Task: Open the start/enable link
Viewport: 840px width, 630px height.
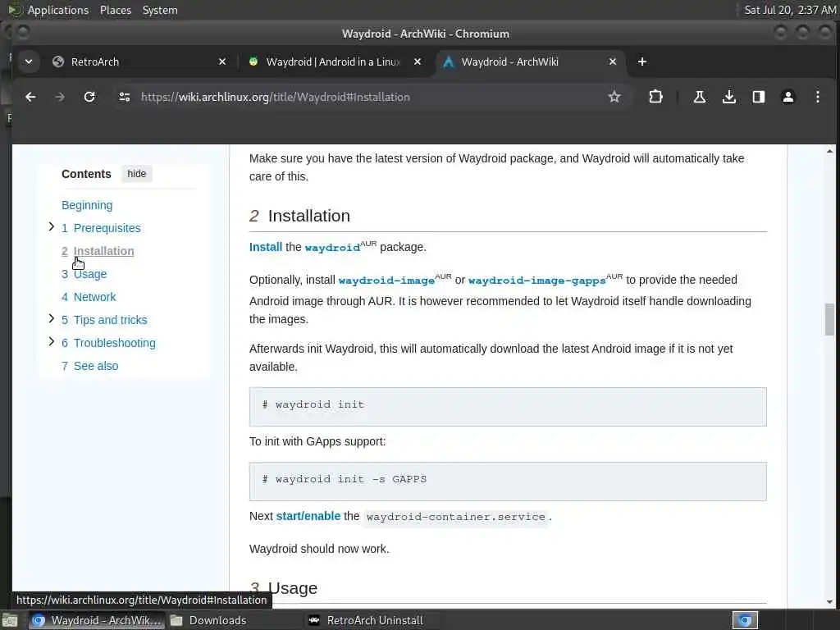Action: [x=308, y=516]
